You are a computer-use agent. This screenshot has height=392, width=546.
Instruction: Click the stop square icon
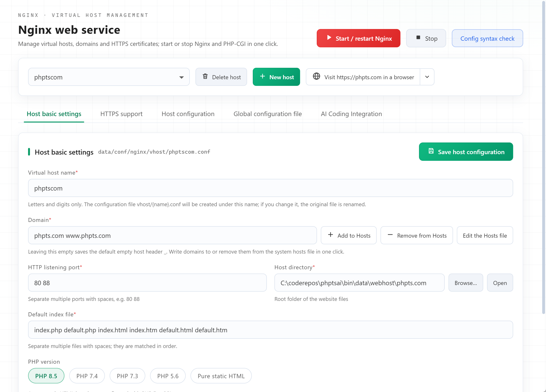tap(418, 38)
